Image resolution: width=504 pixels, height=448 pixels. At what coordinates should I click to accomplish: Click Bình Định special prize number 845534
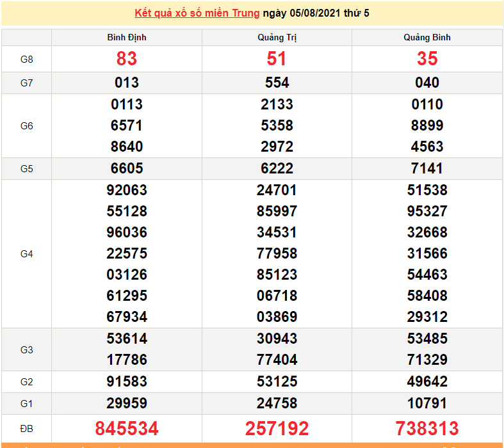[127, 428]
